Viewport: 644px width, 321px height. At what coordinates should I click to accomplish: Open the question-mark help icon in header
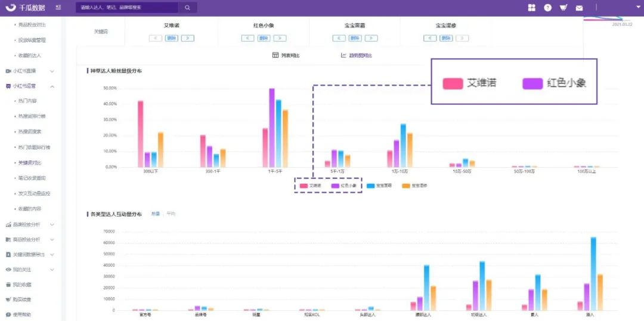[x=547, y=8]
